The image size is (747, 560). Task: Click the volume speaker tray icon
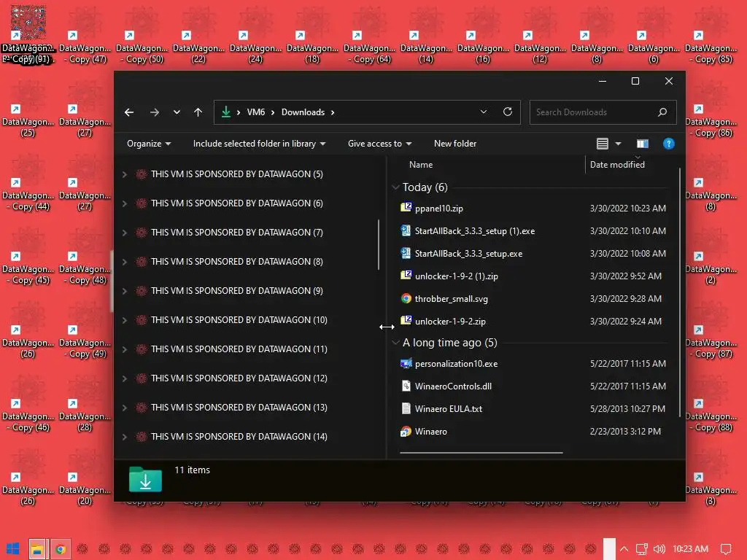(659, 549)
